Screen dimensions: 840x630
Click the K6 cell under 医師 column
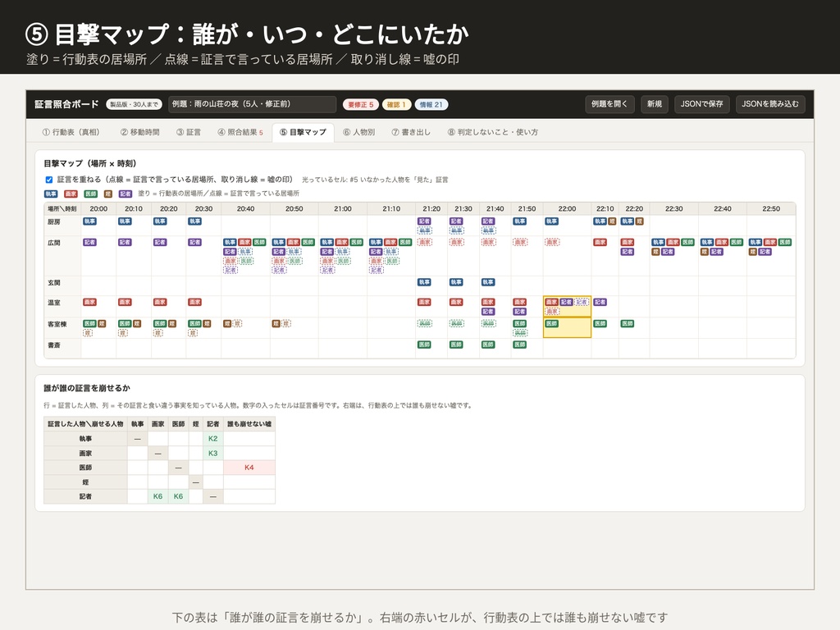(178, 496)
